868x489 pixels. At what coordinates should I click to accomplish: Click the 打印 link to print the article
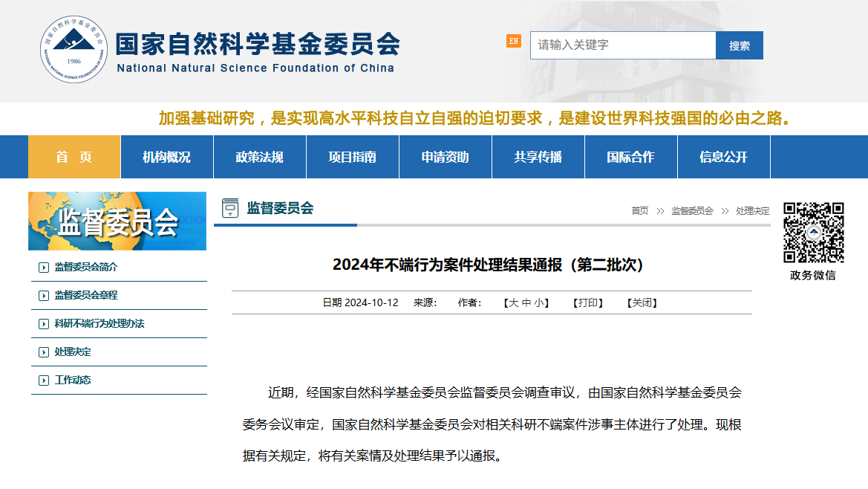click(588, 303)
